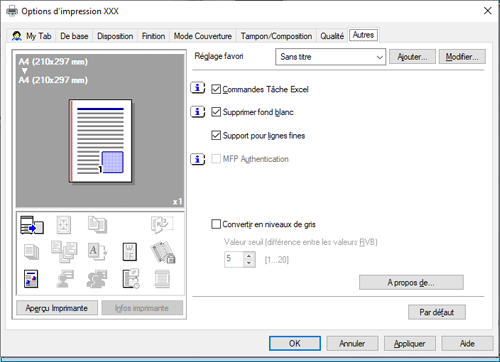Screen dimensions: 500x362
Task: Close the Options d'impression dialog
Action: (x=488, y=11)
